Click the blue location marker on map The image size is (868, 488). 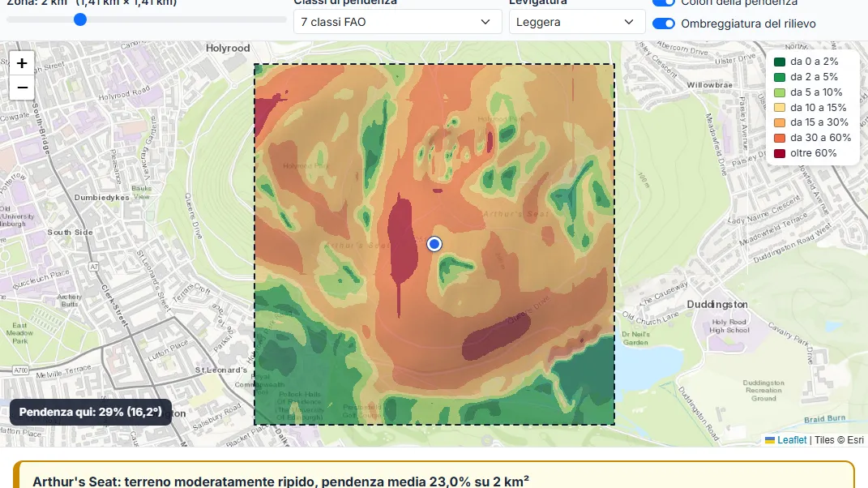434,244
